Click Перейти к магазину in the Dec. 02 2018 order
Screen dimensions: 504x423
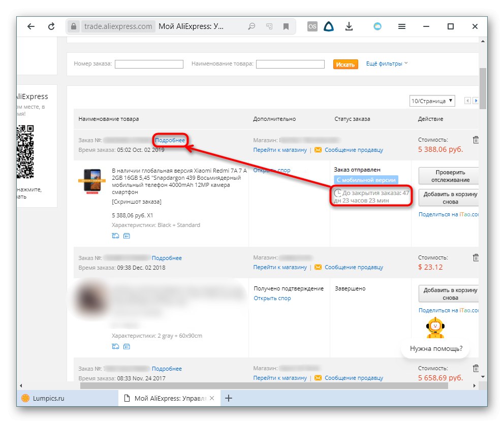pyautogui.click(x=280, y=267)
